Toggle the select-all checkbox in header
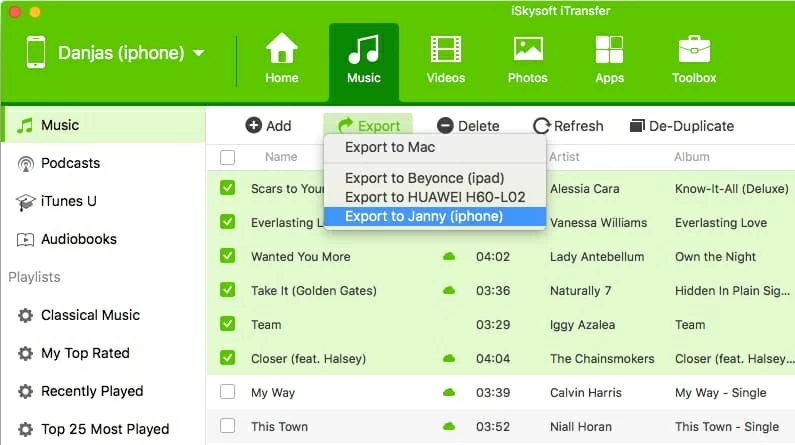This screenshot has height=445, width=795. [x=228, y=157]
